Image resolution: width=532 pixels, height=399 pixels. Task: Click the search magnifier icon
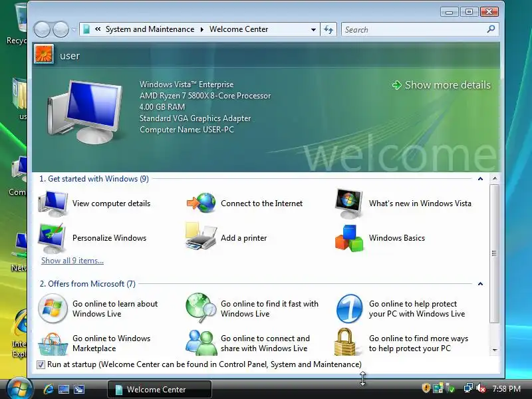(x=491, y=29)
